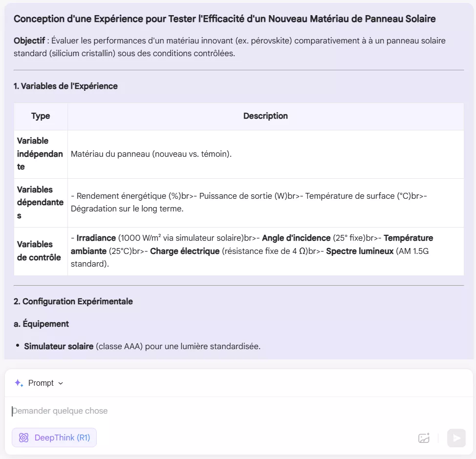The image size is (476, 459).
Task: Click the image upload icon
Action: 424,438
